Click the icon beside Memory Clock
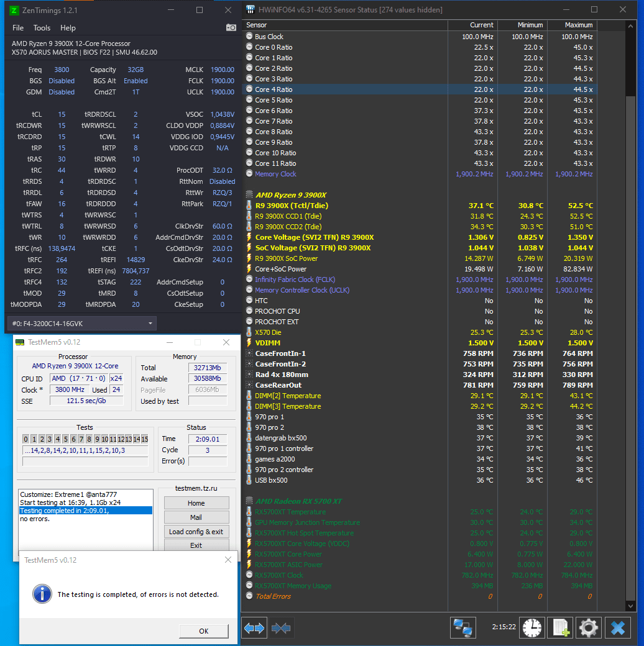This screenshot has height=646, width=644. 249,173
